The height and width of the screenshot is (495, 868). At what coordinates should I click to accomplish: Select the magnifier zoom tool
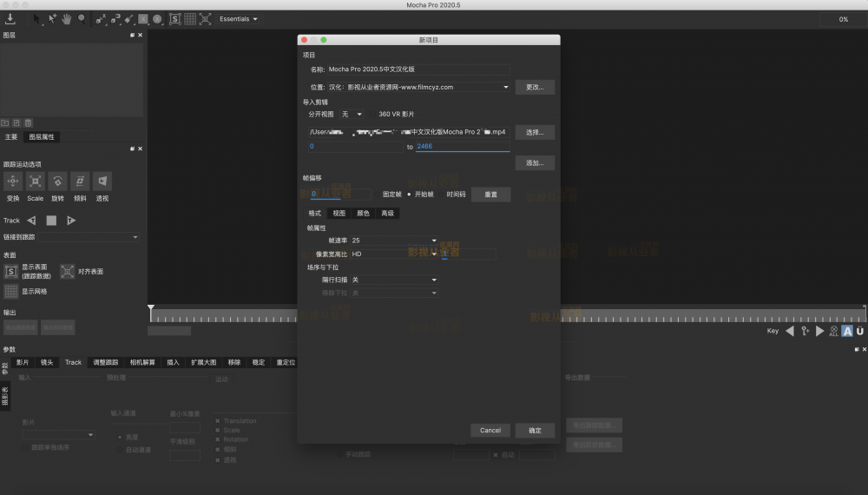(82, 19)
